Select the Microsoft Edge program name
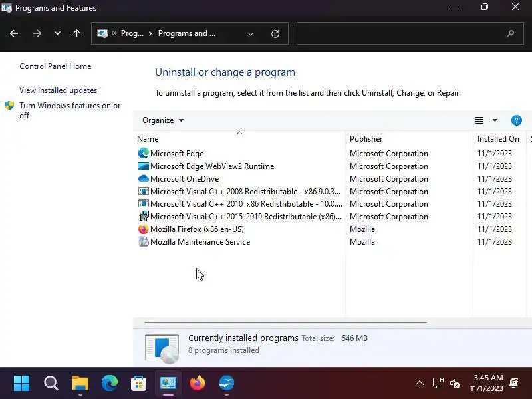 pyautogui.click(x=177, y=154)
